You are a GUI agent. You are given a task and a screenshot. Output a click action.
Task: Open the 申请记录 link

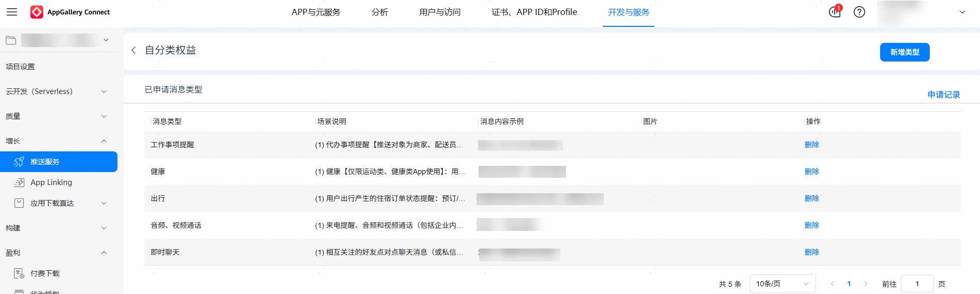point(943,95)
